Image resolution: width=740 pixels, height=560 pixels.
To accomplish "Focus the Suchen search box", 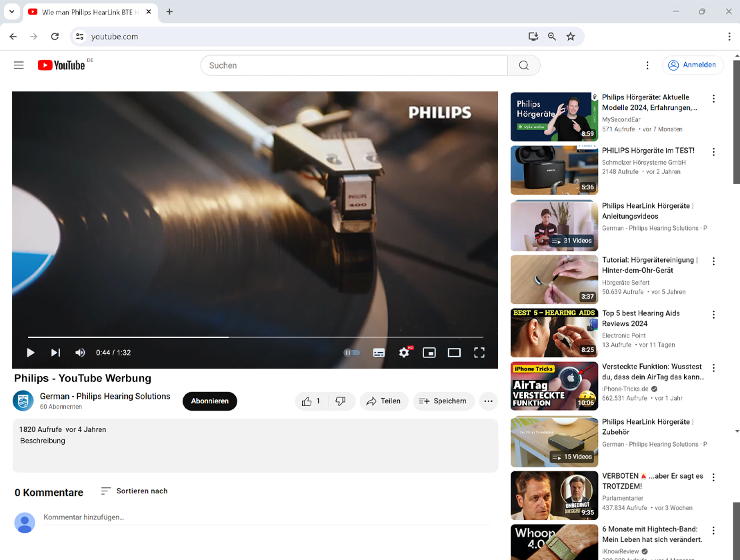I will coord(354,65).
